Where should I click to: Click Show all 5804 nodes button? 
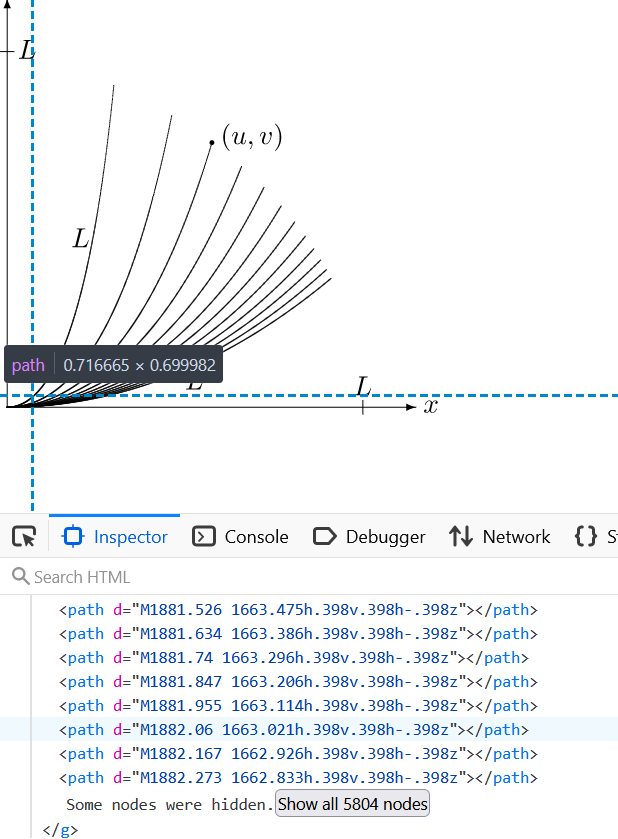[x=352, y=804]
